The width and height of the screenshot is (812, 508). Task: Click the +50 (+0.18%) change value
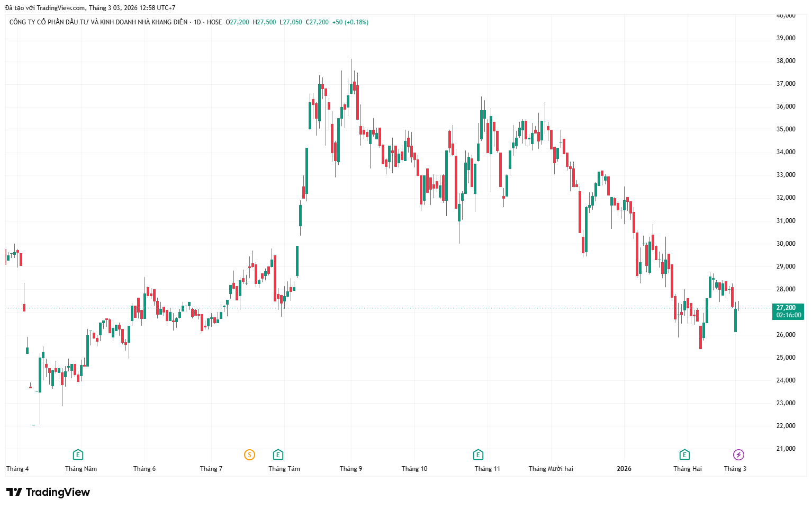pyautogui.click(x=350, y=22)
